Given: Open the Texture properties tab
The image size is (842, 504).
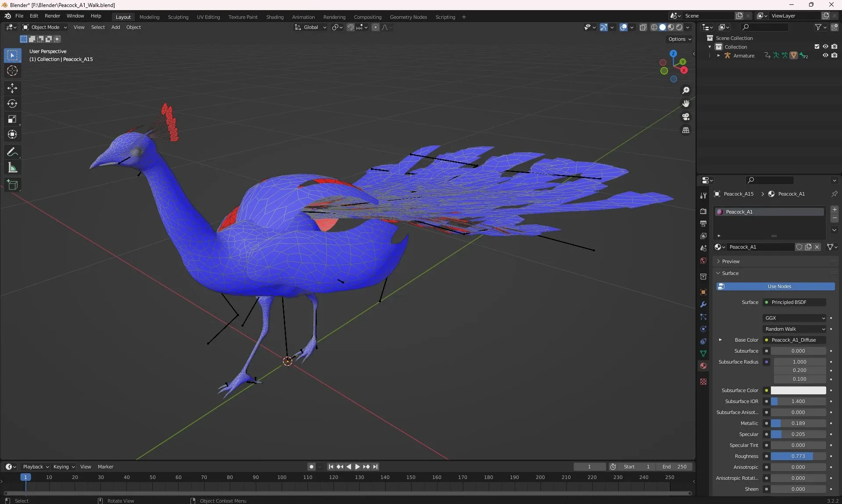Looking at the screenshot, I should point(703,382).
